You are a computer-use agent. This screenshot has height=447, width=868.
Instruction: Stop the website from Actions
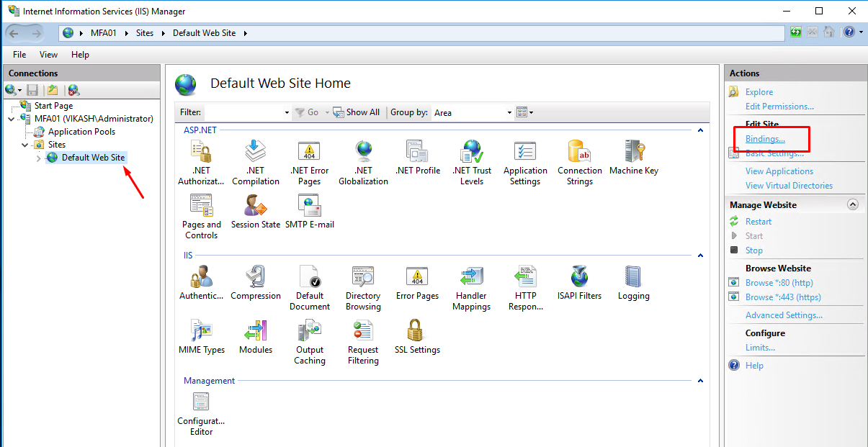coord(753,250)
